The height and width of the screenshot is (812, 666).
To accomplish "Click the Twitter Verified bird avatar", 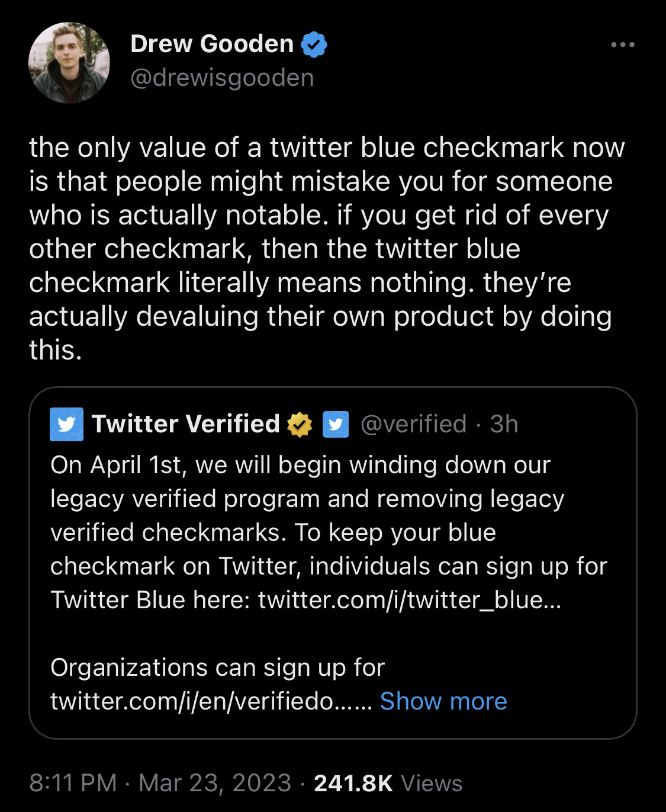I will pos(66,424).
